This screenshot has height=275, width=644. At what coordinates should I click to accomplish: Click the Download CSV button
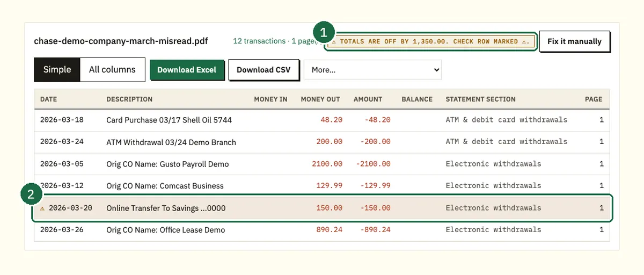coord(264,70)
